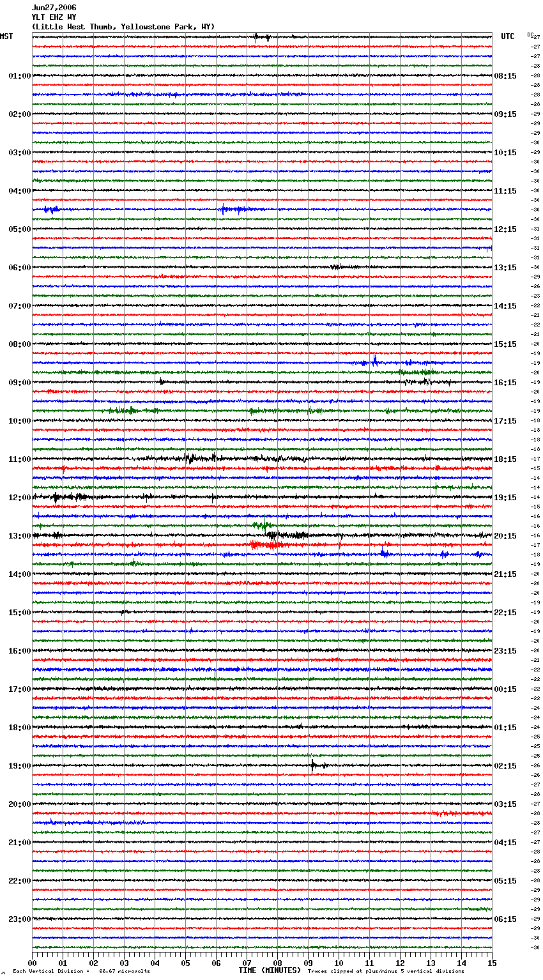Click the "04:15" UTC time label
Screen dimensions: 543x980
pyautogui.click(x=505, y=843)
